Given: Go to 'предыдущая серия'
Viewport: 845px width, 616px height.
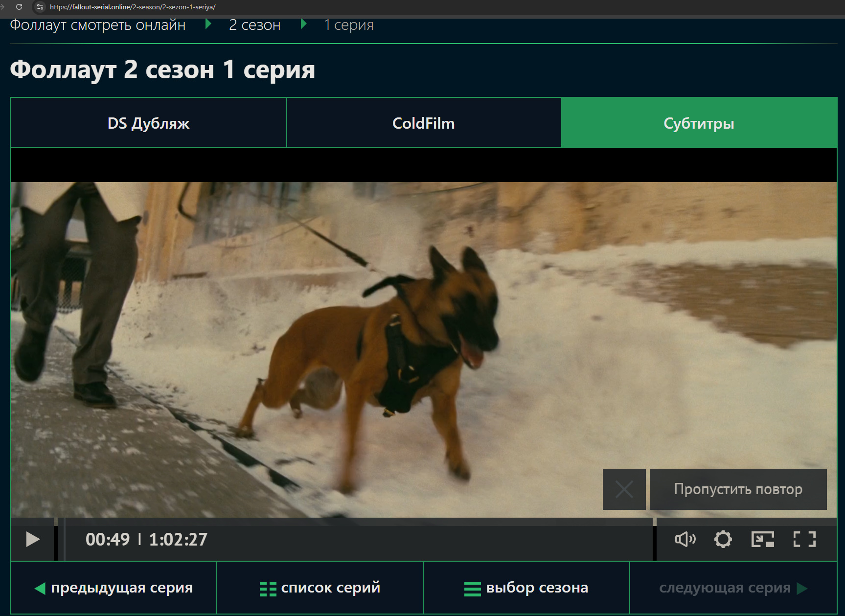Looking at the screenshot, I should 114,588.
